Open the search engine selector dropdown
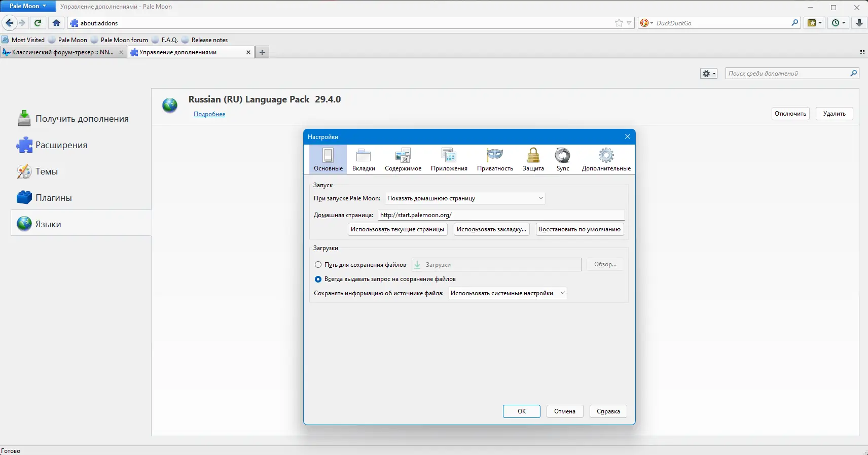The width and height of the screenshot is (868, 455). (x=646, y=23)
